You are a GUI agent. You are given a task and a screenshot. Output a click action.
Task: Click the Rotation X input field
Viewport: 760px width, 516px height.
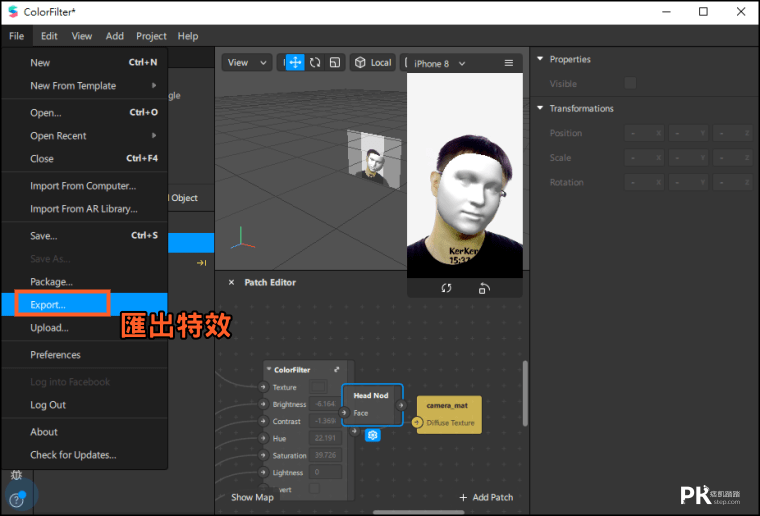pyautogui.click(x=644, y=182)
